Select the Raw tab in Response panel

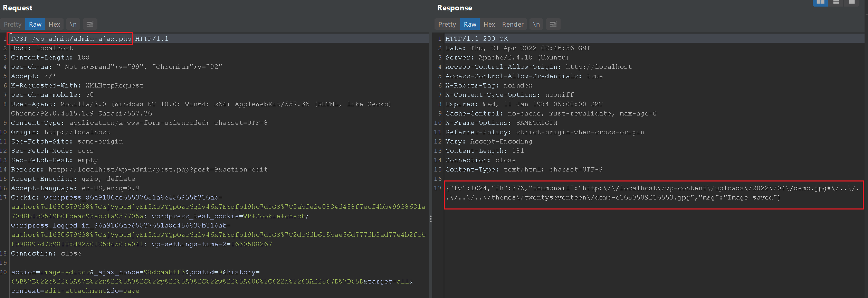point(470,24)
